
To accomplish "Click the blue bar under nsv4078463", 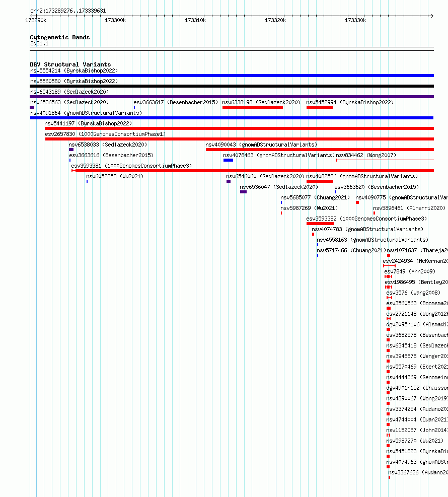I will [228, 161].
